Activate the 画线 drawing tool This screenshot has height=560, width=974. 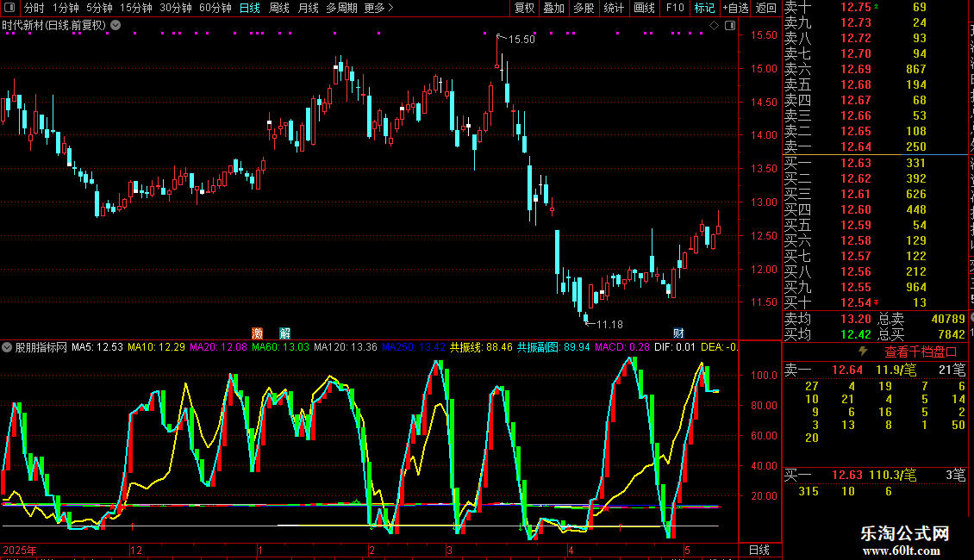(x=644, y=8)
